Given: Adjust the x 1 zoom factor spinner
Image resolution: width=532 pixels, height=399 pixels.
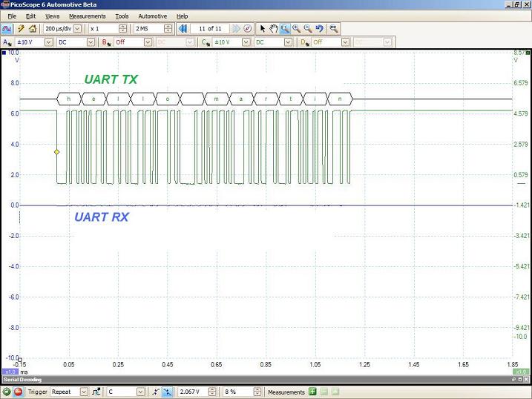Looking at the screenshot, I should [123, 29].
